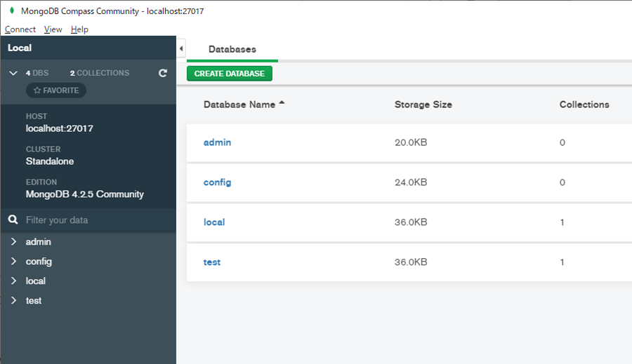The image size is (632, 364).
Task: Click the MongoDB leaf logo in title bar
Action: [12, 11]
